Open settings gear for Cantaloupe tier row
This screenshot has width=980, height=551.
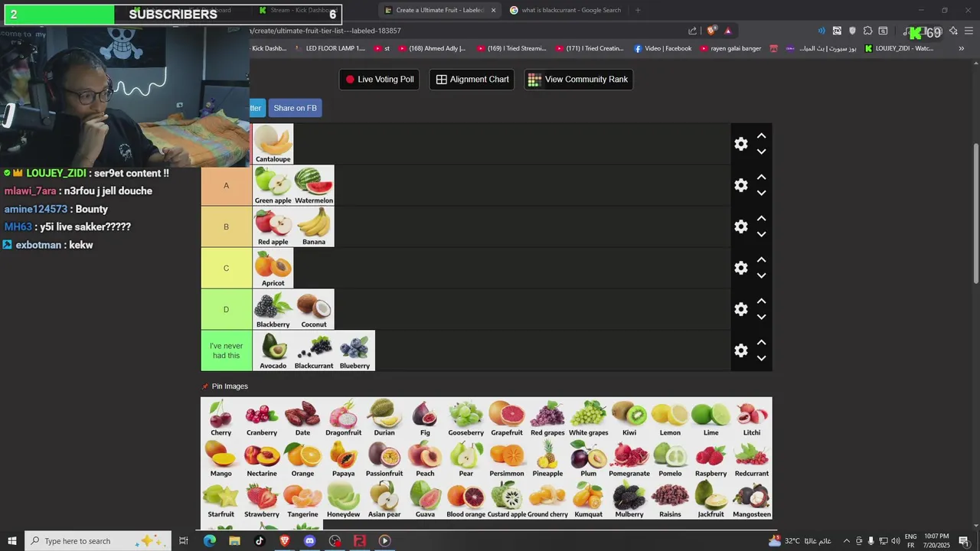tap(740, 144)
